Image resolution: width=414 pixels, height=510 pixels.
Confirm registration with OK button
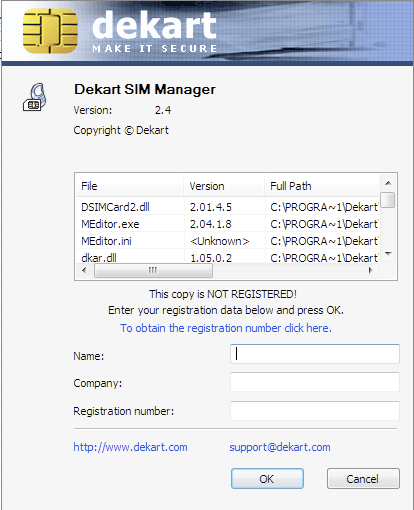[267, 479]
